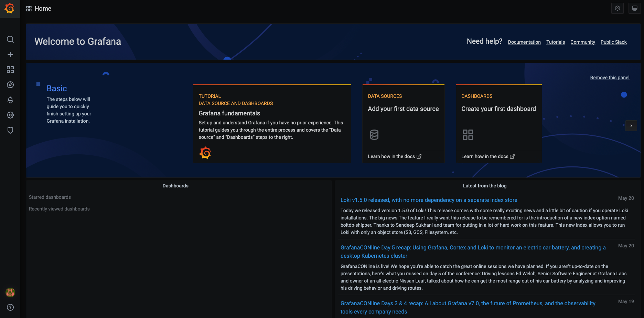The width and height of the screenshot is (644, 318).
Task: Open the Help question mark icon
Action: 10,307
